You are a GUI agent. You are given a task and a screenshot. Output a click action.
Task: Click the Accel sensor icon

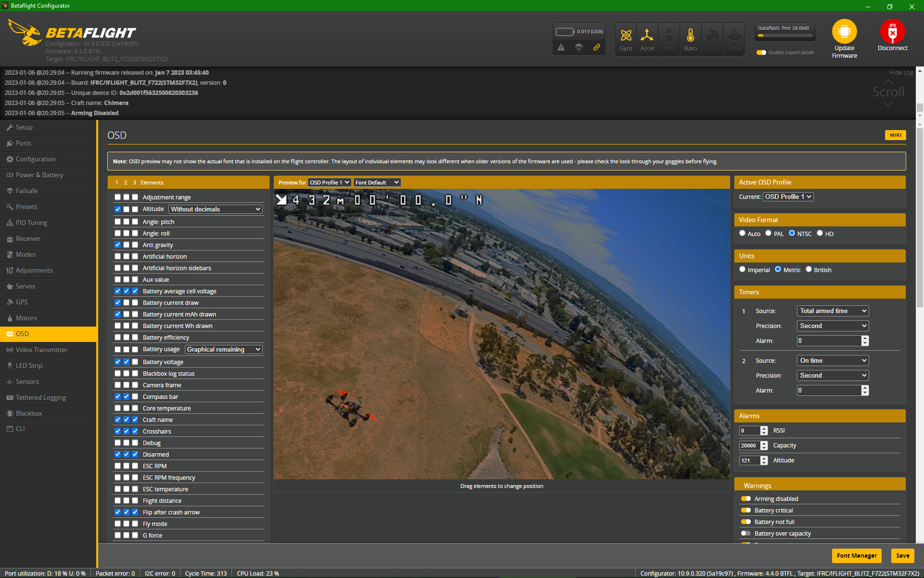[647, 36]
